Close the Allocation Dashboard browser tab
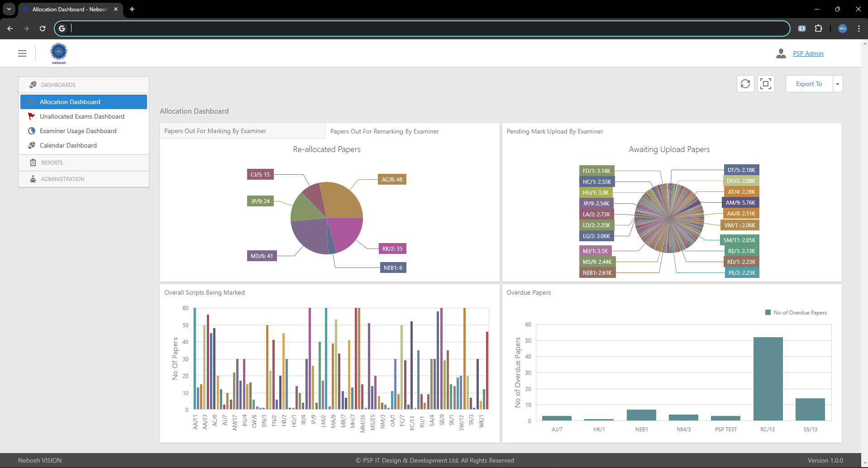868x468 pixels. click(116, 9)
